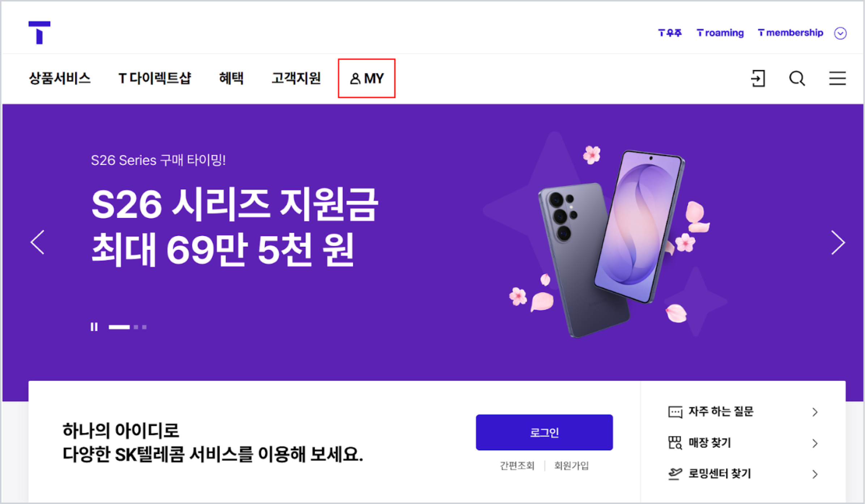
Task: Advance to the next banner slide
Action: coord(838,242)
